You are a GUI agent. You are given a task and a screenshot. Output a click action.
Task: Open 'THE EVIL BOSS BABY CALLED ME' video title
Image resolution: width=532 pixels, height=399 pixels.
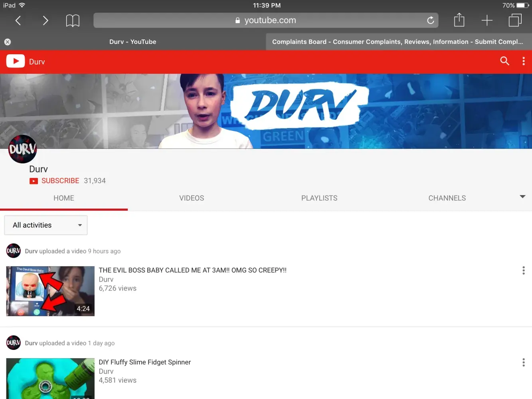click(x=193, y=270)
